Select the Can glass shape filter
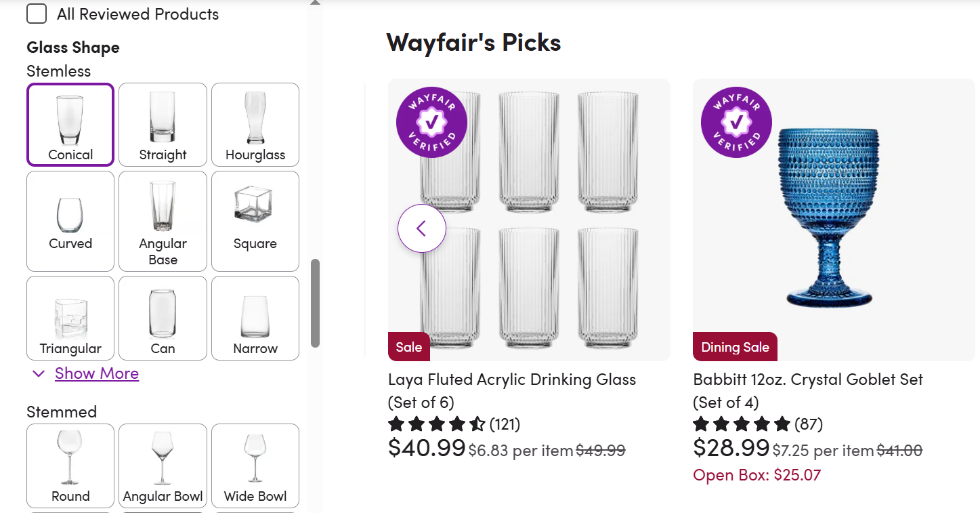Viewport: 980px width, 513px height. (x=163, y=318)
